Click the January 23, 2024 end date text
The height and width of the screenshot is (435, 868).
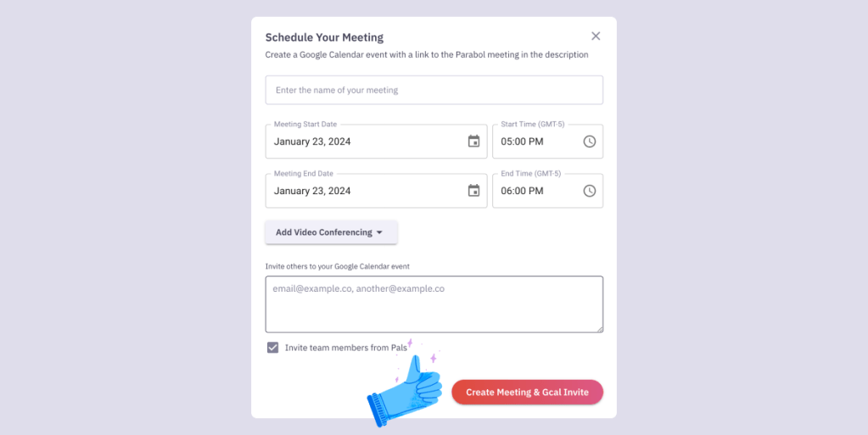click(312, 191)
